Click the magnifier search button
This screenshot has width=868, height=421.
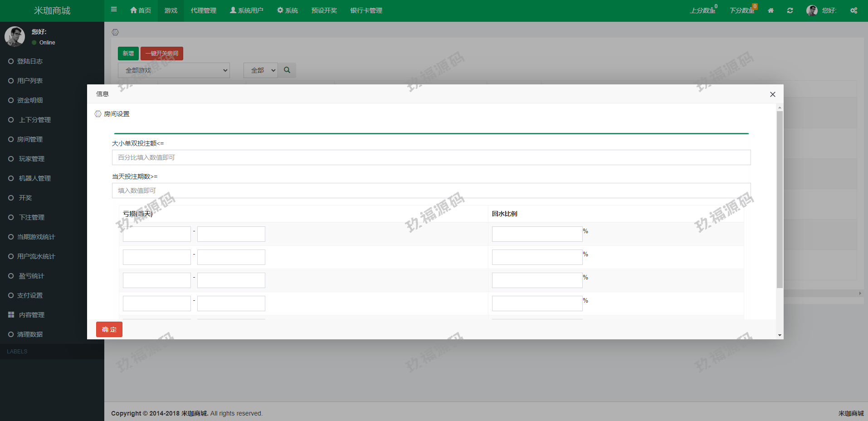tap(287, 70)
